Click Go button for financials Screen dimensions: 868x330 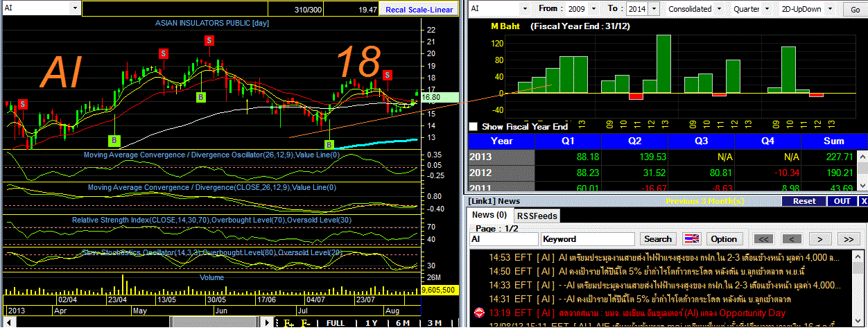pyautogui.click(x=854, y=10)
